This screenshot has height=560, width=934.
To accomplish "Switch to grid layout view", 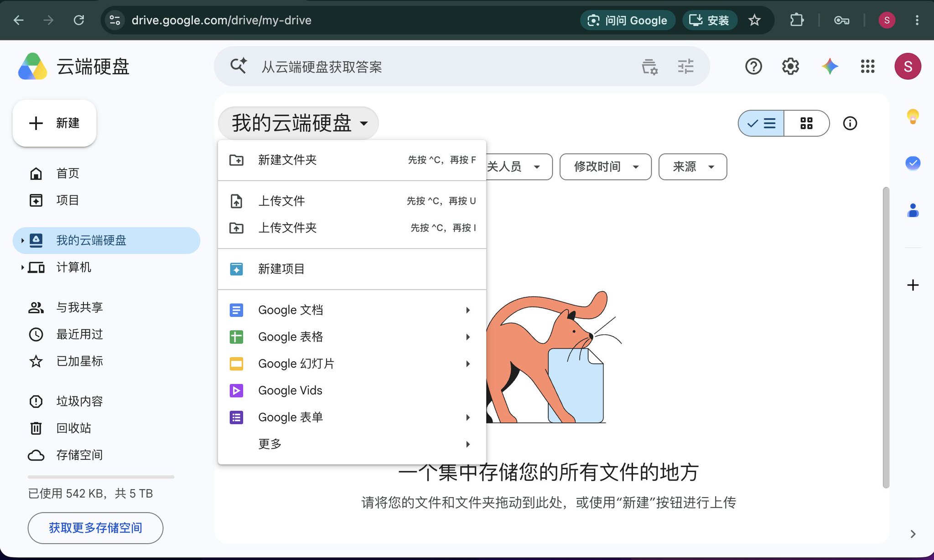I will tap(806, 123).
